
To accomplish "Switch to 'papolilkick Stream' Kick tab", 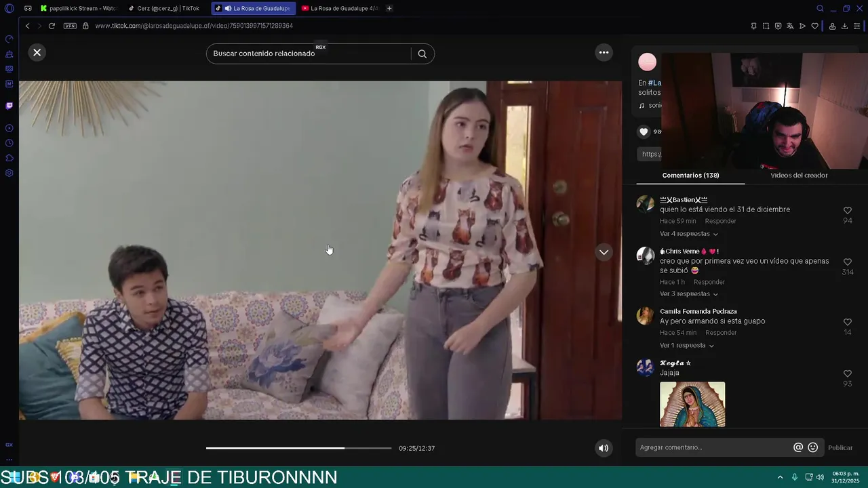I will pos(79,8).
